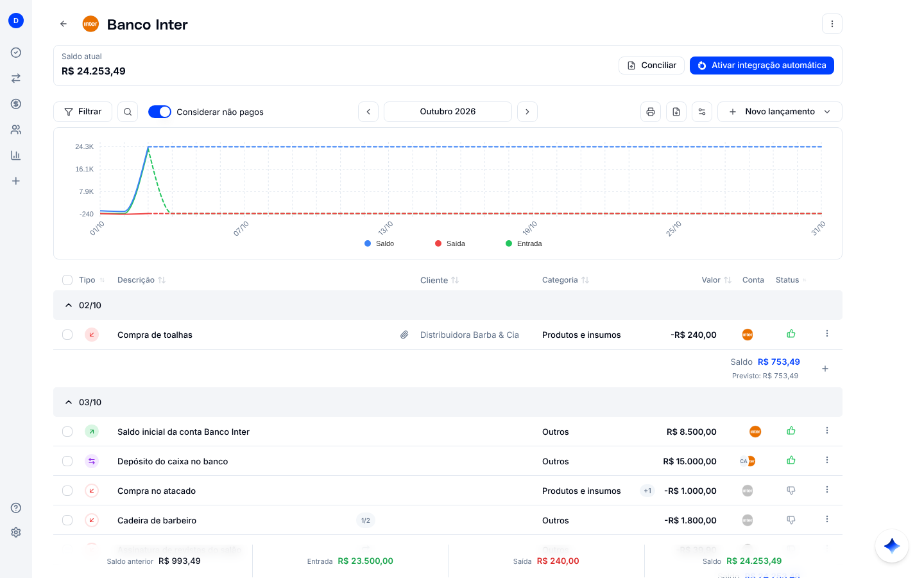This screenshot has height=578, width=924.
Task: Open the settings gear in the sidebar
Action: pyautogui.click(x=16, y=532)
